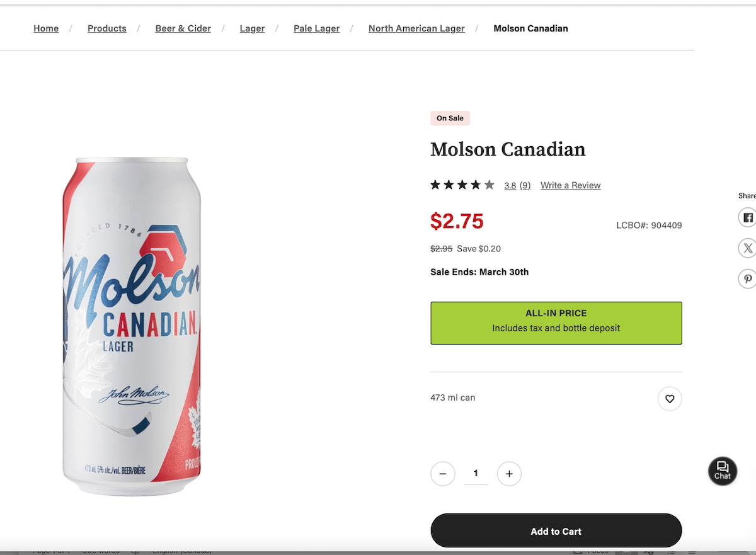The width and height of the screenshot is (756, 555).
Task: Click the quantity input field
Action: click(476, 474)
